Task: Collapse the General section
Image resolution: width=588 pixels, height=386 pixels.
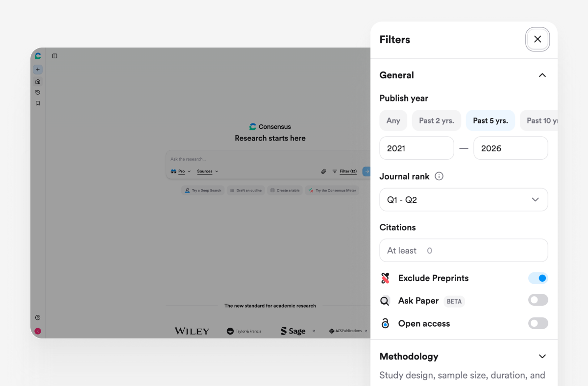Action: (542, 75)
